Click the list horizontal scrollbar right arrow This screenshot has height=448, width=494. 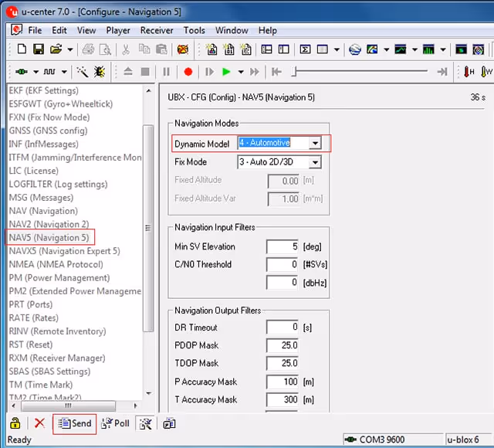[x=136, y=406]
